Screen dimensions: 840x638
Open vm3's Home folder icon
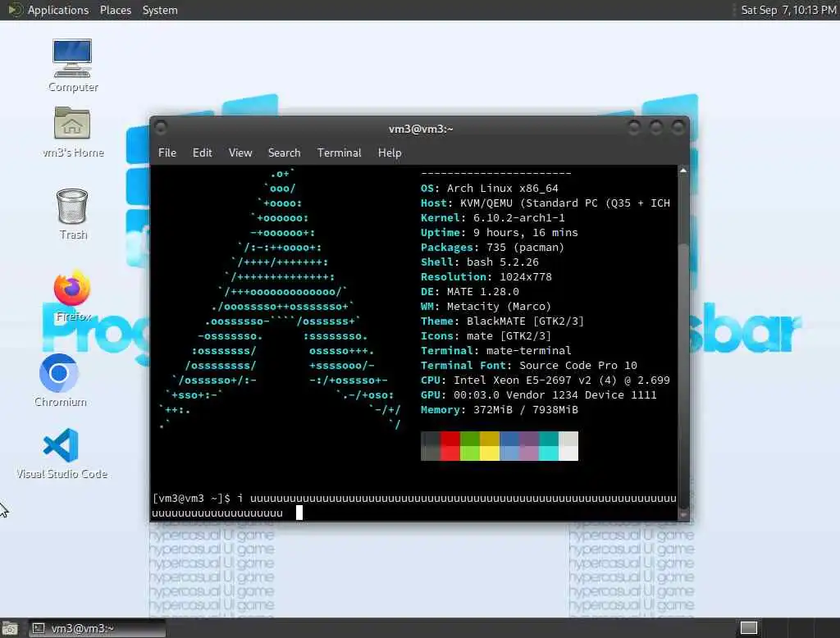[72, 132]
